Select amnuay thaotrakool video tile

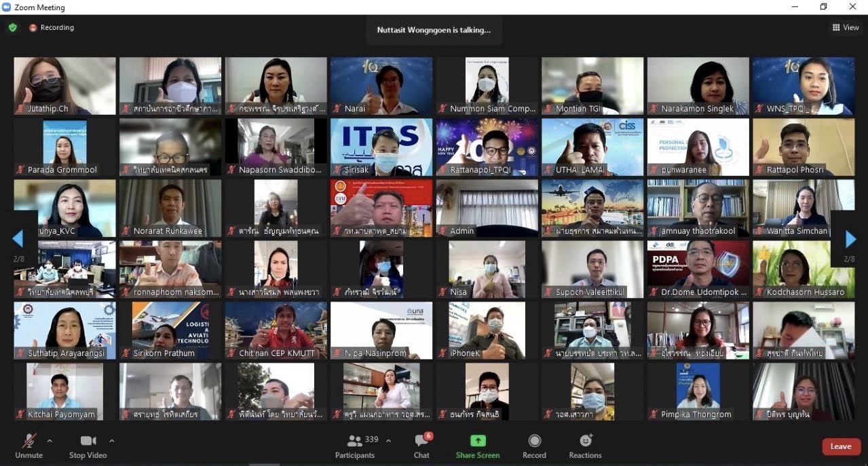click(x=698, y=208)
